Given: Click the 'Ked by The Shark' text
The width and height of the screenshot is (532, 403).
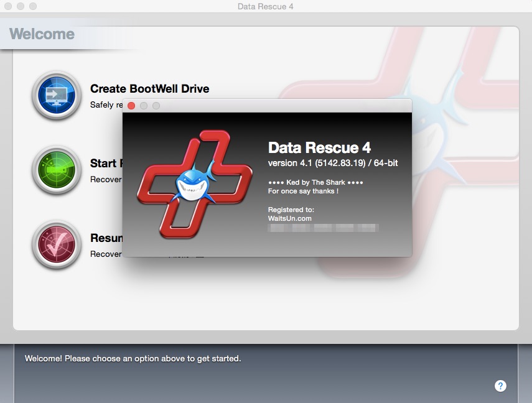Looking at the screenshot, I should 315,182.
